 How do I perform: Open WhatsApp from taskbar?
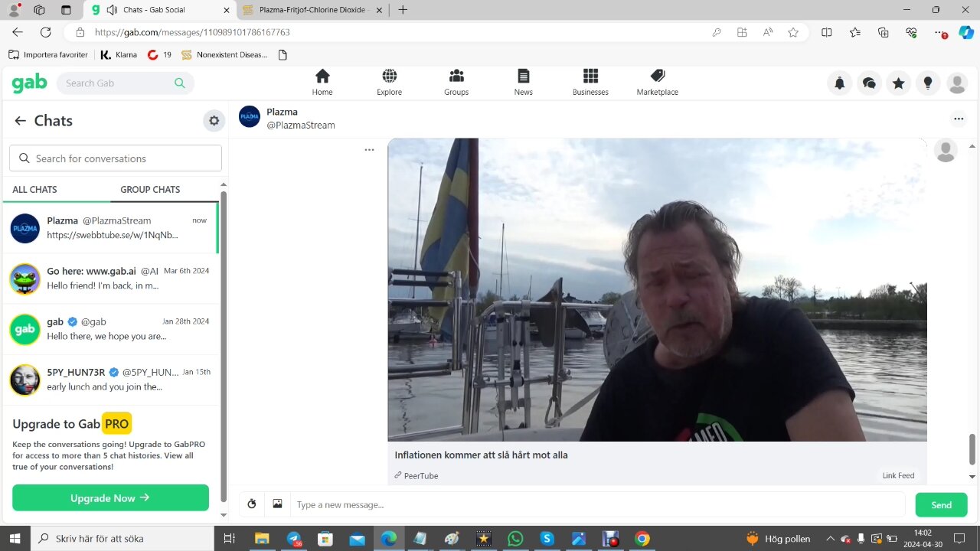click(515, 539)
